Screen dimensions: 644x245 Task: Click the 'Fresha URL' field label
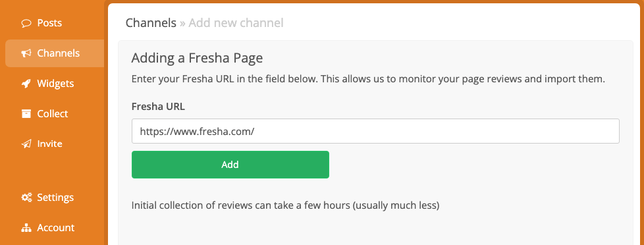pyautogui.click(x=158, y=107)
